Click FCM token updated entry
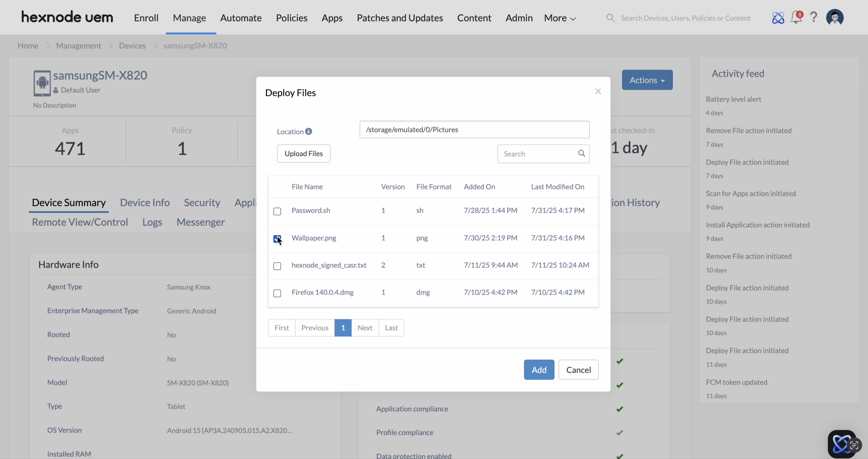Viewport: 868px width, 459px height. 736,382
